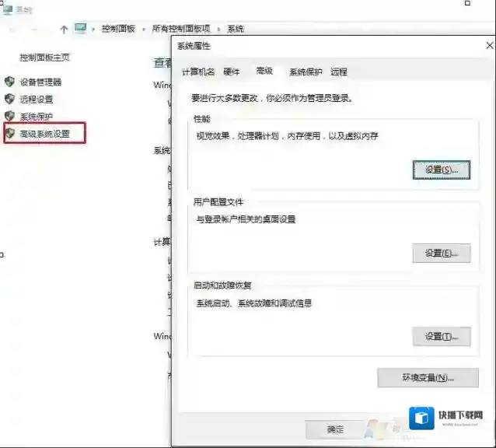Open startup and recovery 设置(T) button

tap(441, 336)
